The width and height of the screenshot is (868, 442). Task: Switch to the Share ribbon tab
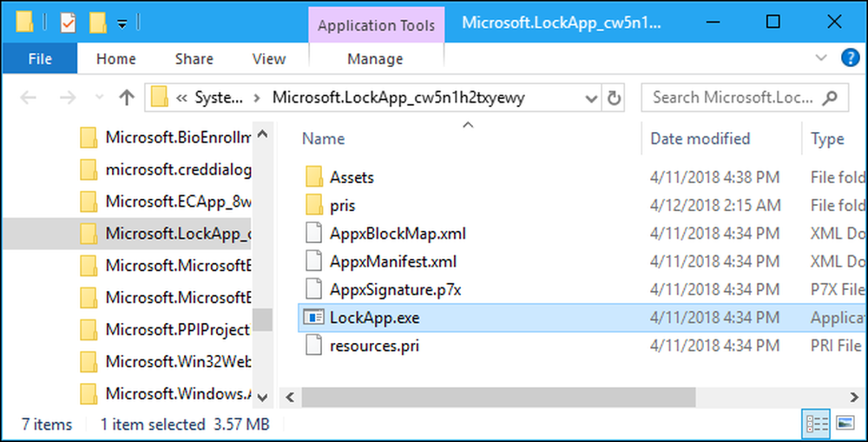point(194,59)
